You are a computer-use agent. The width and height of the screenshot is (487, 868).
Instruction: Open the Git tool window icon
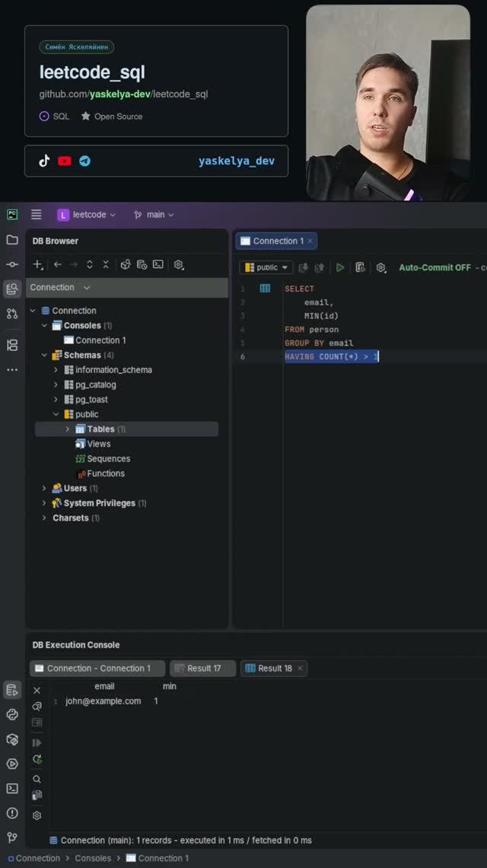(12, 838)
